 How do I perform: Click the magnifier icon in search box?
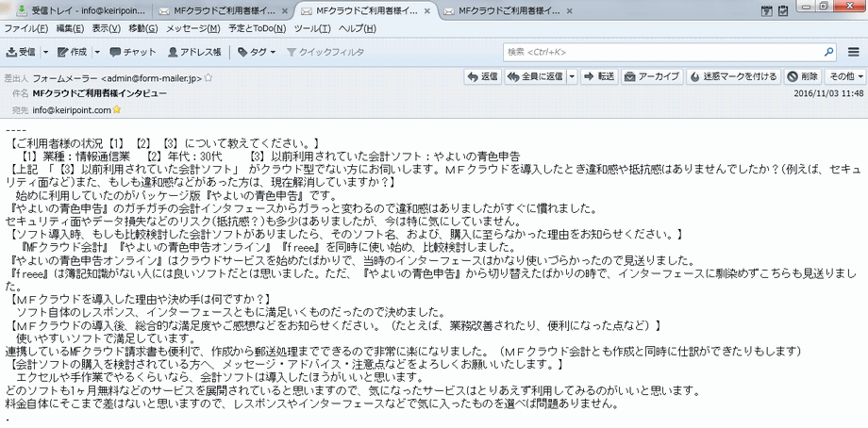coord(828,52)
